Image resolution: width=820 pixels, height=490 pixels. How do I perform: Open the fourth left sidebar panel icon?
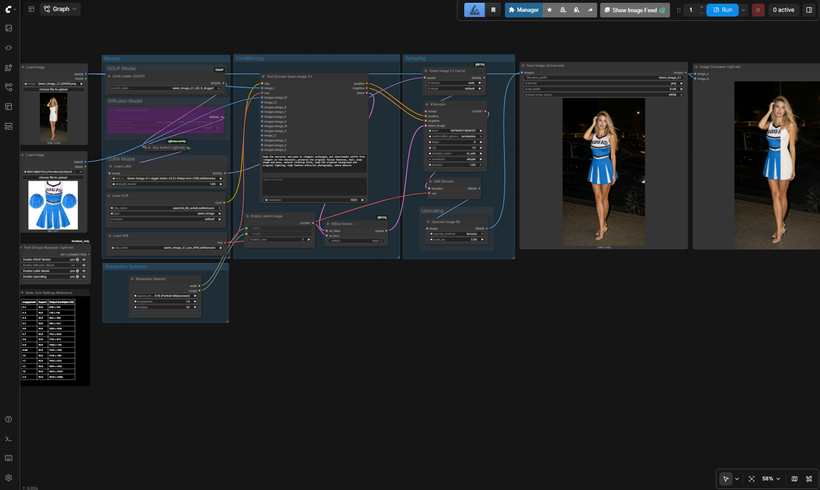[x=8, y=87]
